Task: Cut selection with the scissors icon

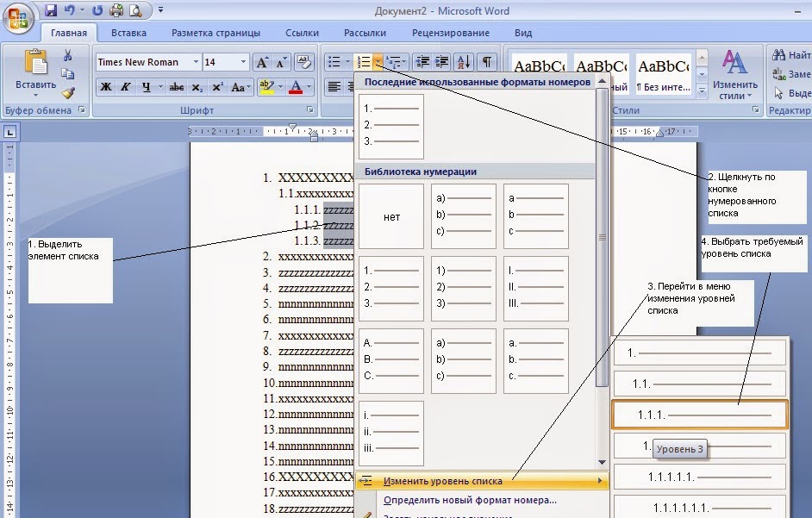Action: click(68, 55)
